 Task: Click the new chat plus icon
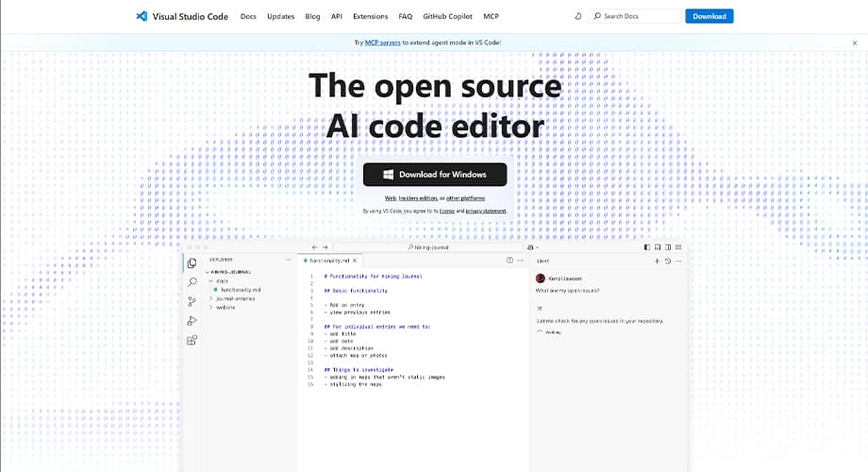(x=659, y=261)
